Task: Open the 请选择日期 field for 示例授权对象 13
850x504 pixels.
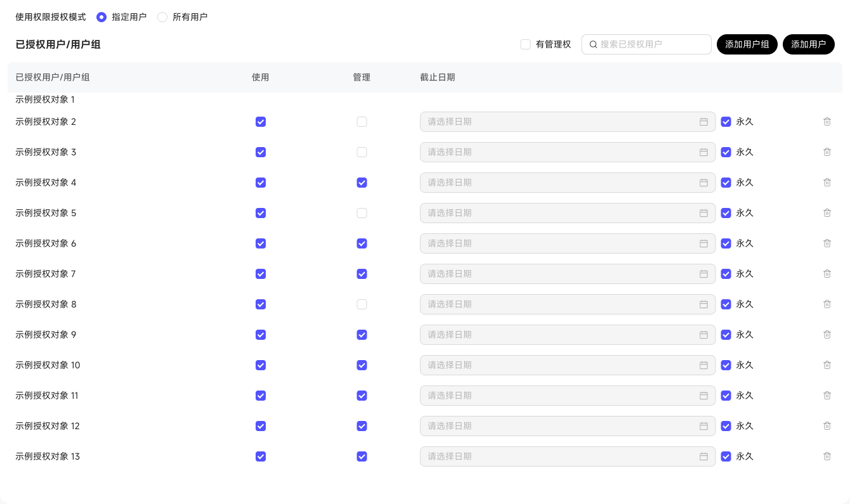Action: pyautogui.click(x=568, y=456)
